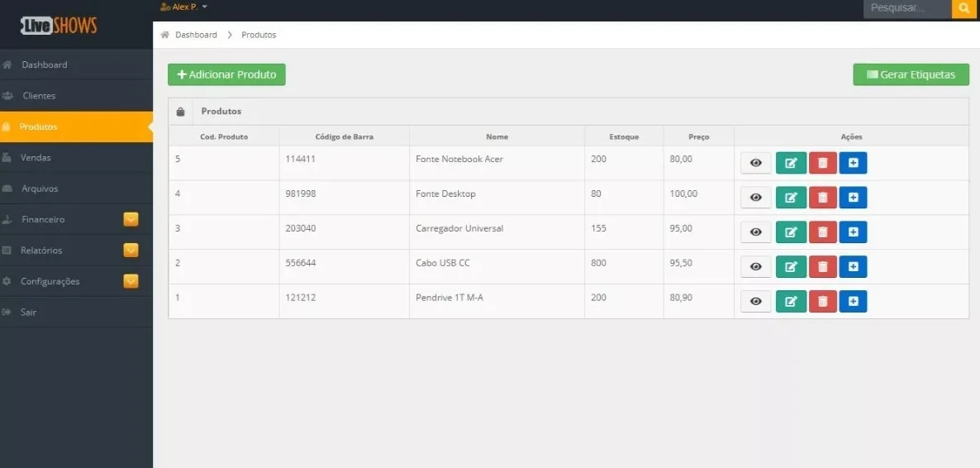Screen dimensions: 980x468
Task: Click the orange search magnifier icon
Action: 963,8
